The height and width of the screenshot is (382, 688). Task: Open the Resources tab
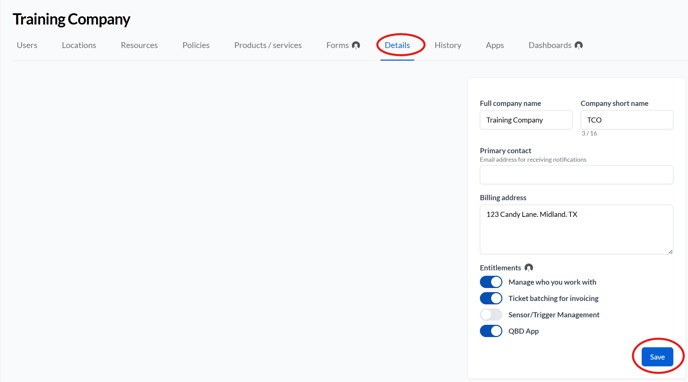tap(139, 45)
